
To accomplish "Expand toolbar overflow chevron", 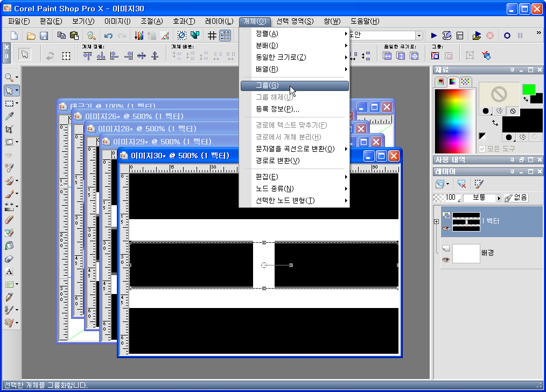I will [x=538, y=33].
